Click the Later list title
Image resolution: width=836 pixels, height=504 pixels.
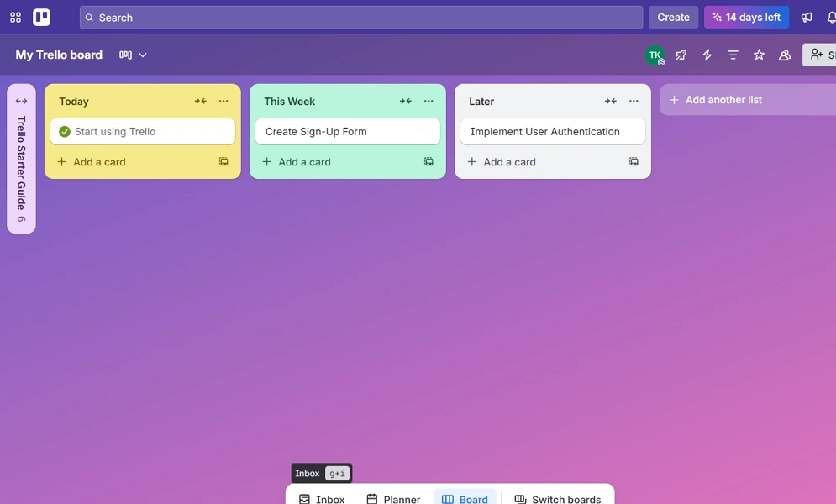coord(481,102)
